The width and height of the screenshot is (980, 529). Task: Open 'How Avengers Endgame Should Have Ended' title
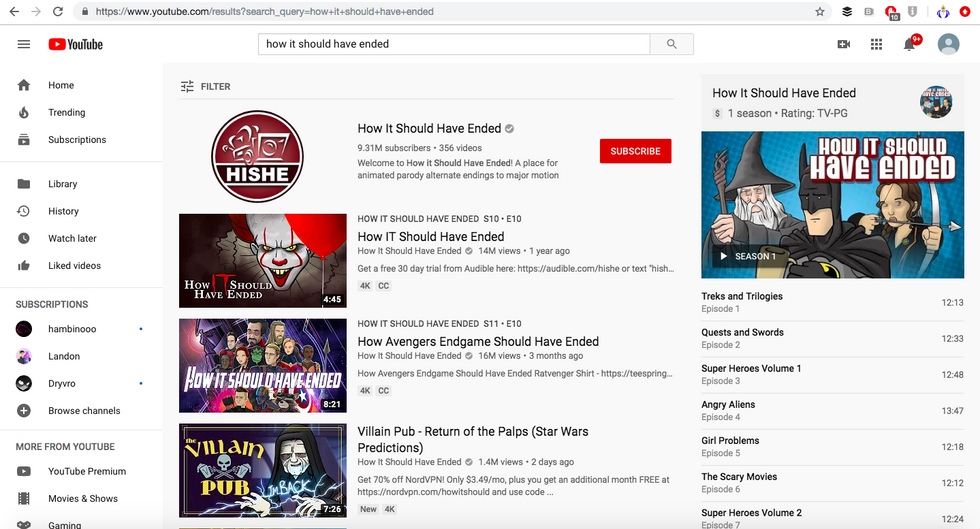click(478, 341)
